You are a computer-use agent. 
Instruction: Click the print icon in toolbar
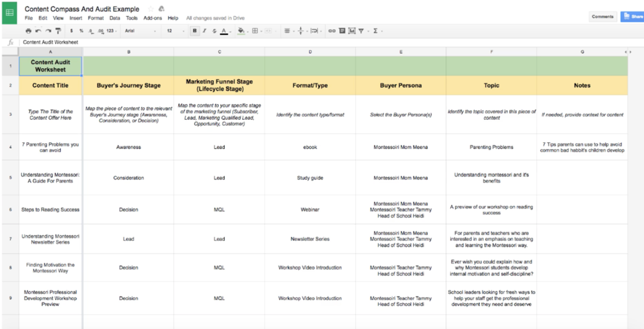click(28, 30)
